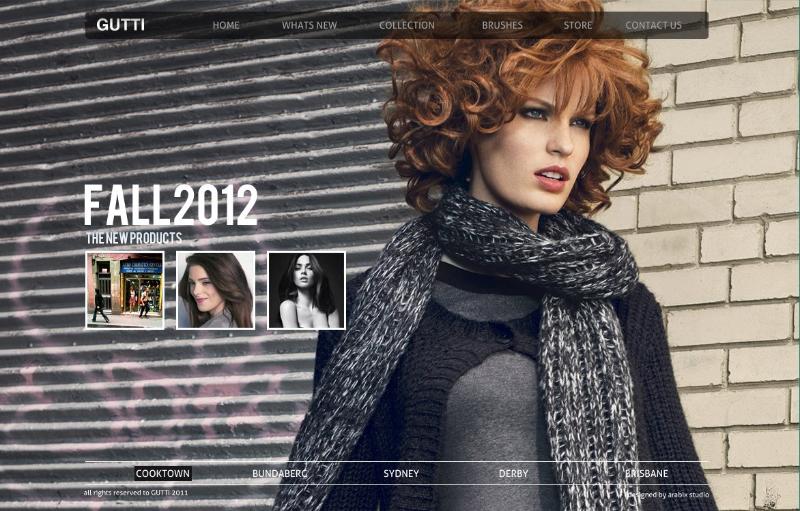Open the brunette color portrait thumbnail
Screen dimensions: 800x511
coord(215,290)
